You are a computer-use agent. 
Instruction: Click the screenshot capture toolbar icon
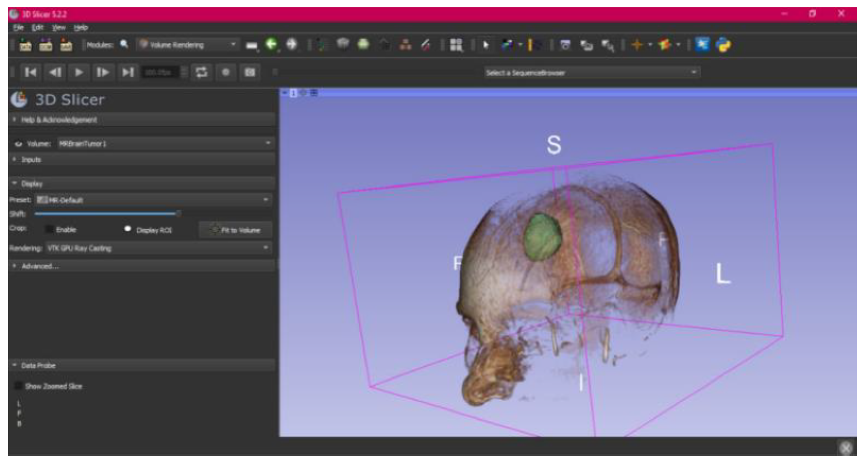(566, 45)
